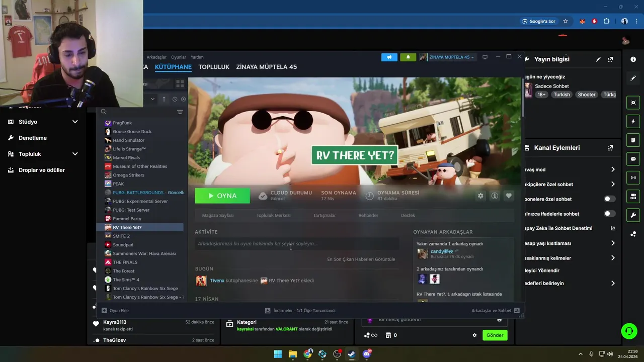Expand Topluluk section in left sidebar
The image size is (644, 362).
tap(75, 154)
